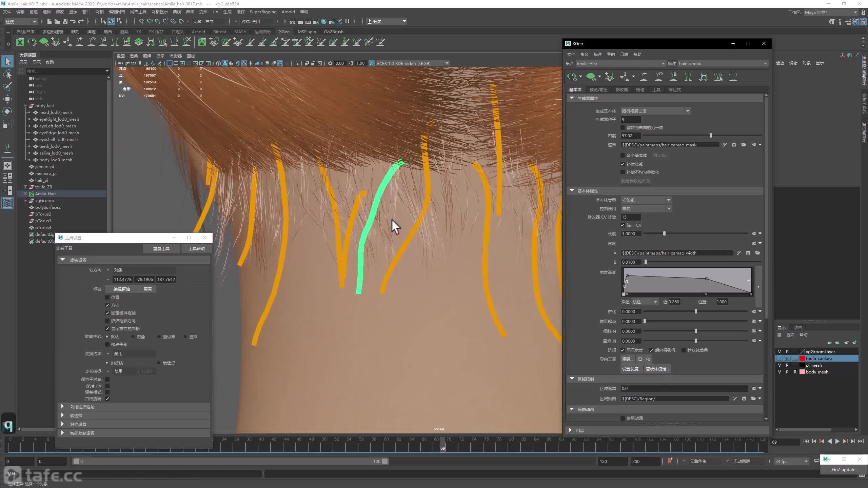
Task: Toggle the viewport grid icon
Action: click(169, 63)
